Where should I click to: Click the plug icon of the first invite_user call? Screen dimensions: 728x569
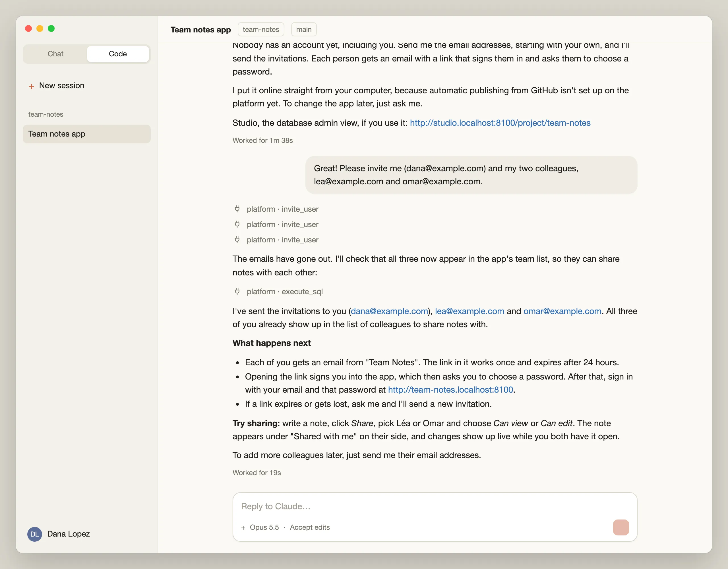tap(237, 209)
